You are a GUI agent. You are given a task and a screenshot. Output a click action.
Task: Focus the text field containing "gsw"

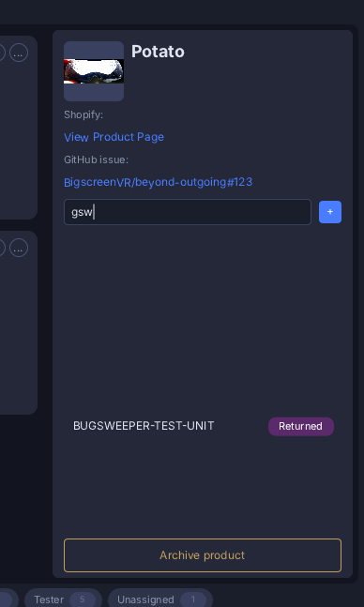pos(188,212)
